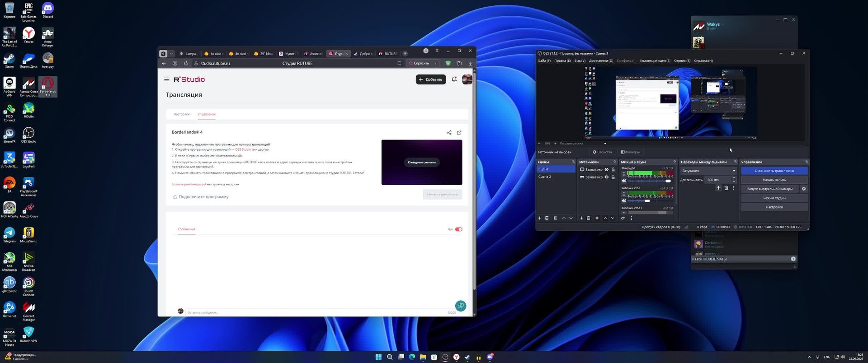Open Микр/доп channel three-dot options menu
The width and height of the screenshot is (868, 363).
(624, 174)
